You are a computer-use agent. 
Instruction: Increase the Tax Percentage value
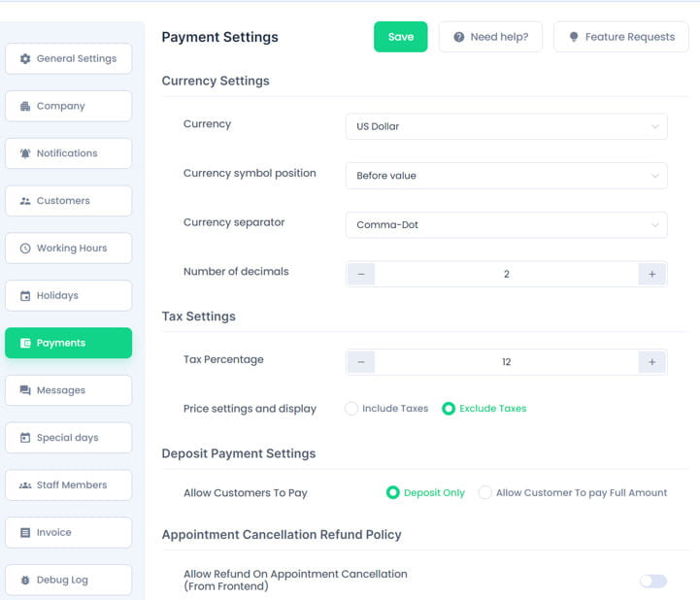(x=651, y=362)
